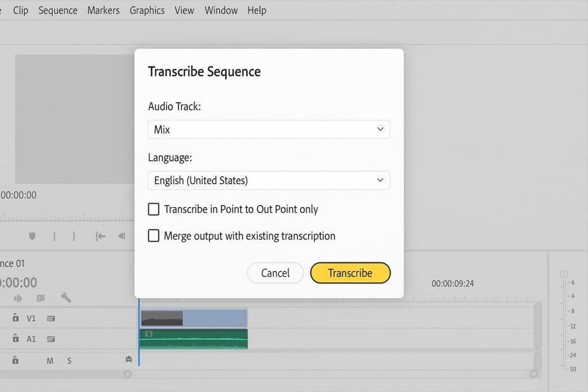Solo the track with the S button
The height and width of the screenshot is (392, 588).
click(69, 360)
